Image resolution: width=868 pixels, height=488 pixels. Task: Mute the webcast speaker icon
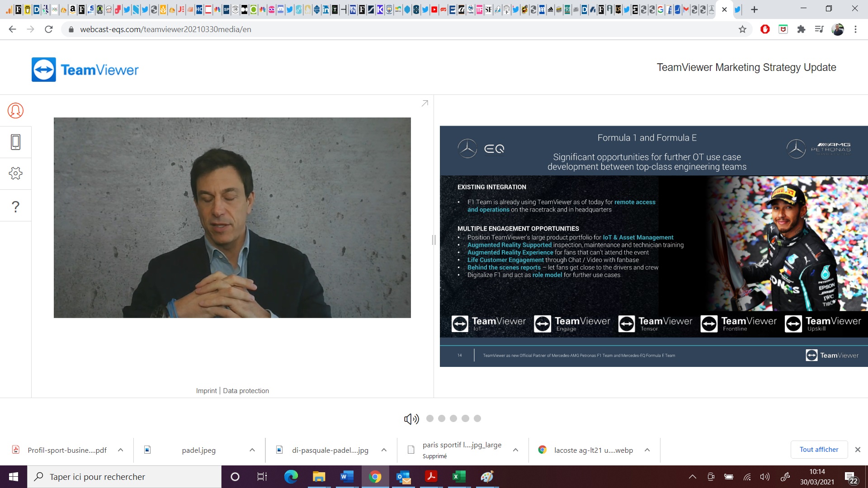coord(411,419)
